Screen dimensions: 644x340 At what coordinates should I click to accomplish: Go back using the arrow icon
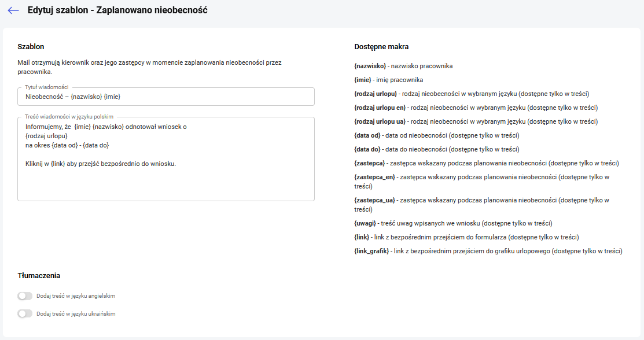[x=13, y=10]
